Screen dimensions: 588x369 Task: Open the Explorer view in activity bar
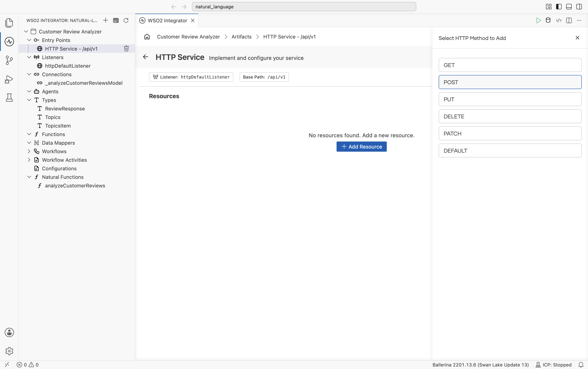(x=9, y=23)
